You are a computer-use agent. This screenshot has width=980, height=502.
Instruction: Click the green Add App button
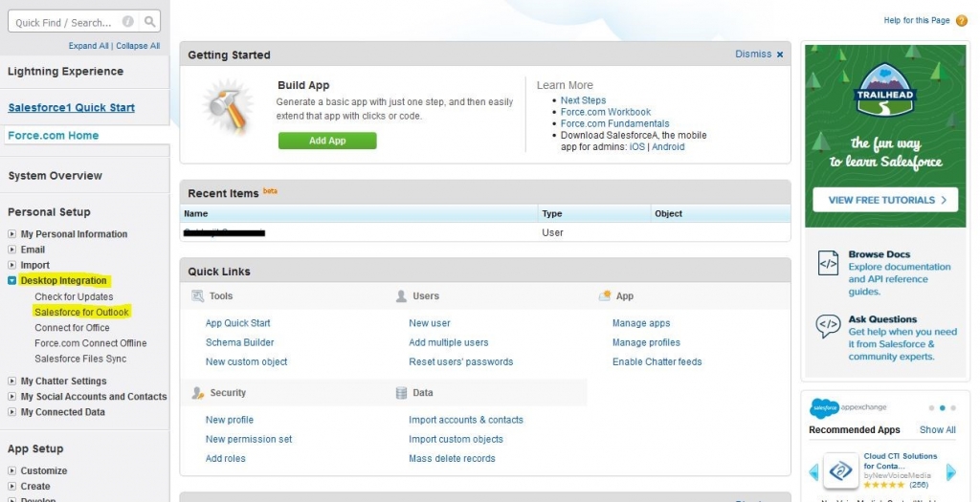(327, 141)
